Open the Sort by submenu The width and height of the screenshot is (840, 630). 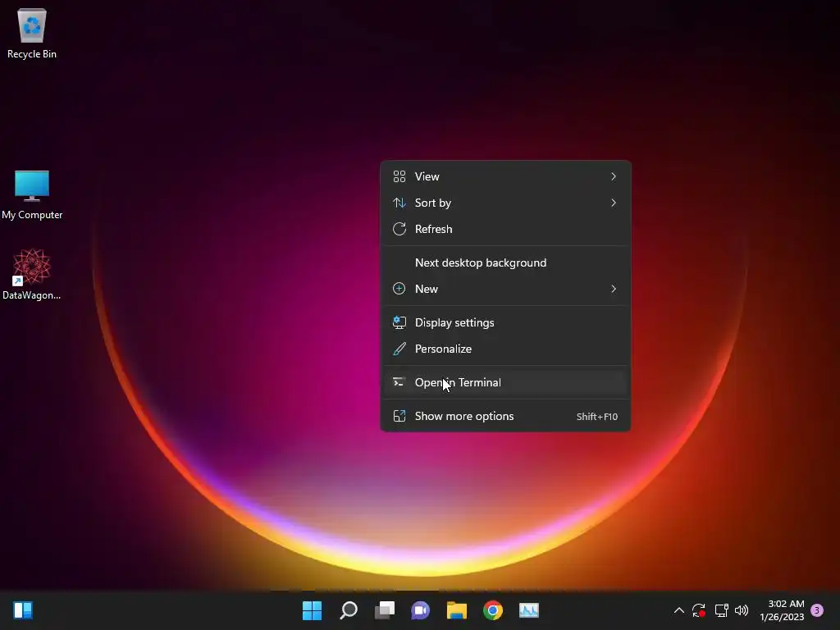tap(505, 203)
